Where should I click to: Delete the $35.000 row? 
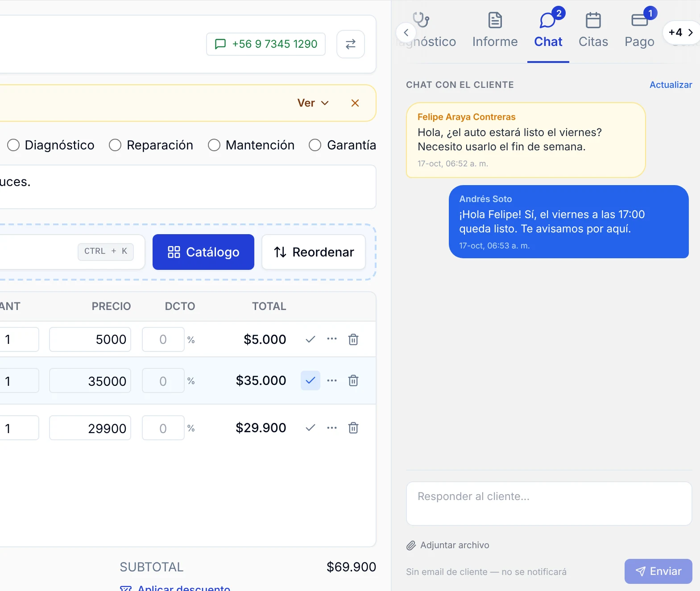pyautogui.click(x=353, y=380)
